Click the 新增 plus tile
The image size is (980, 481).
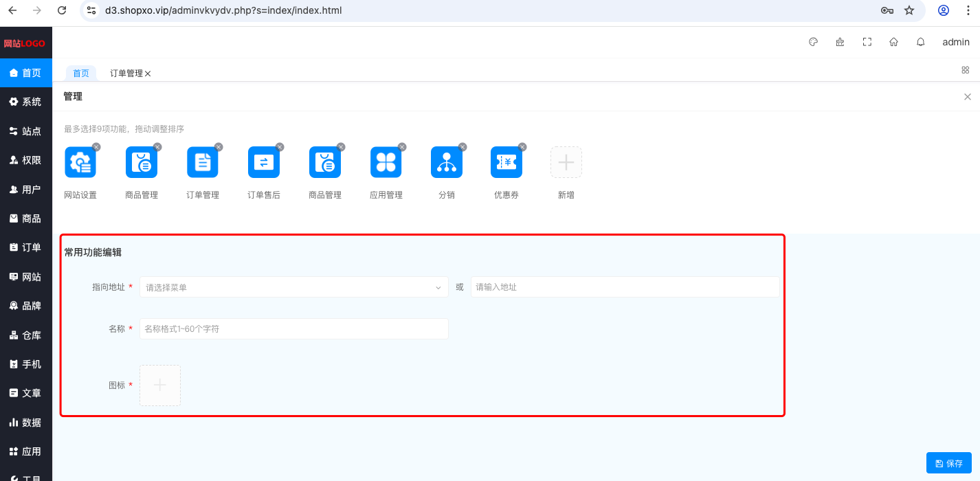(566, 162)
